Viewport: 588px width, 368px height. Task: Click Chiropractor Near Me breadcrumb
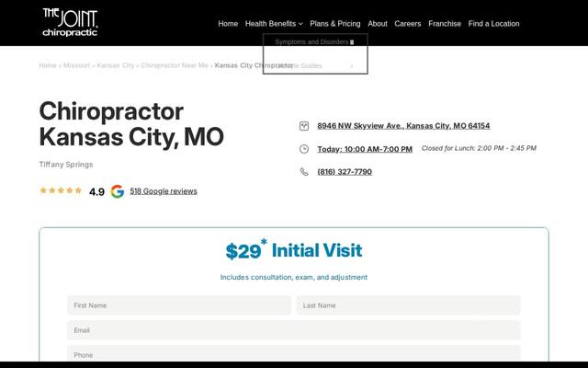[175, 65]
